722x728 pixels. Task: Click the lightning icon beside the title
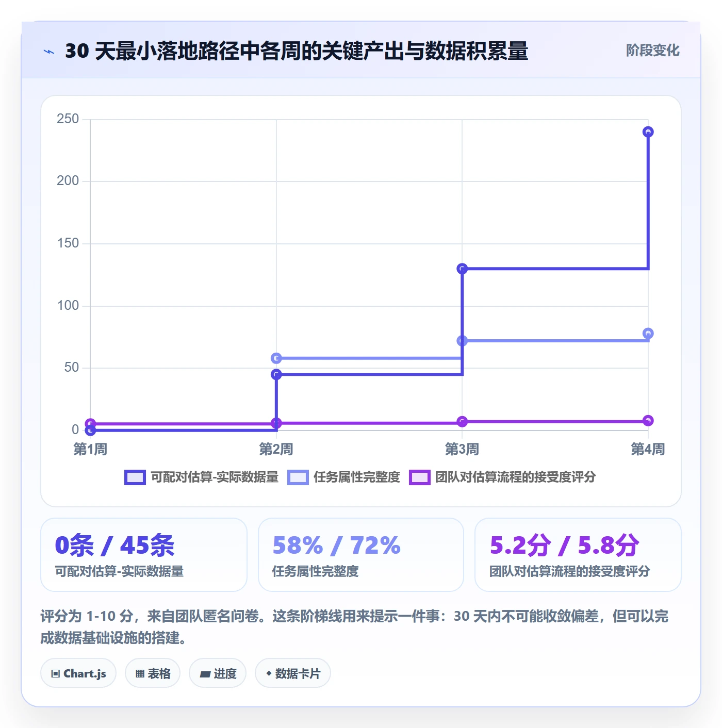pos(49,52)
